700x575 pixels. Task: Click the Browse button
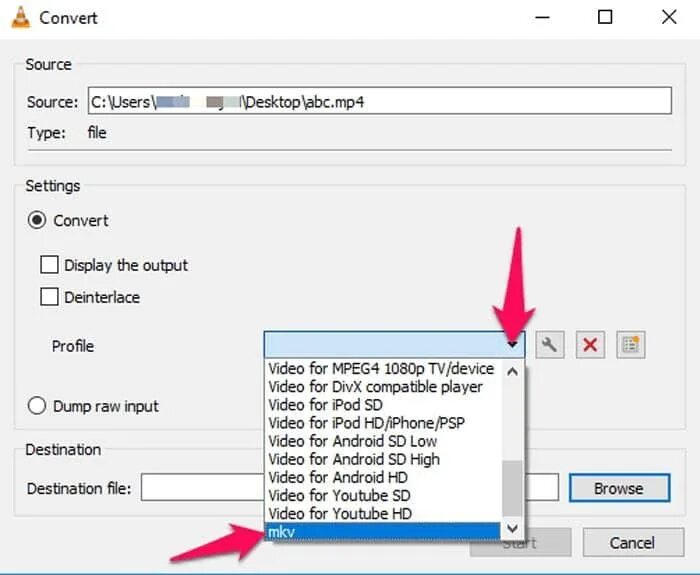click(x=619, y=488)
